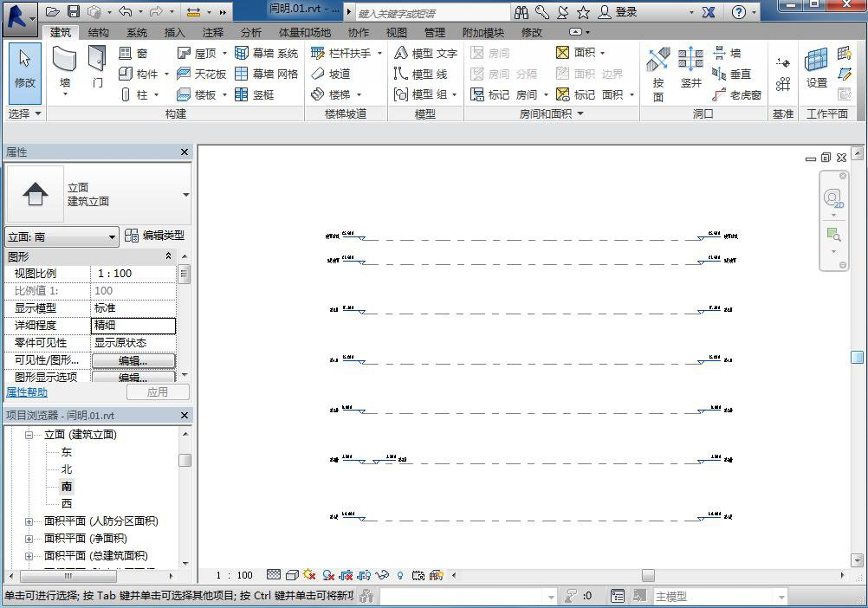Toggle temporary hide/isolate glasses icon
Screen dimensions: 868x608
tap(382, 575)
